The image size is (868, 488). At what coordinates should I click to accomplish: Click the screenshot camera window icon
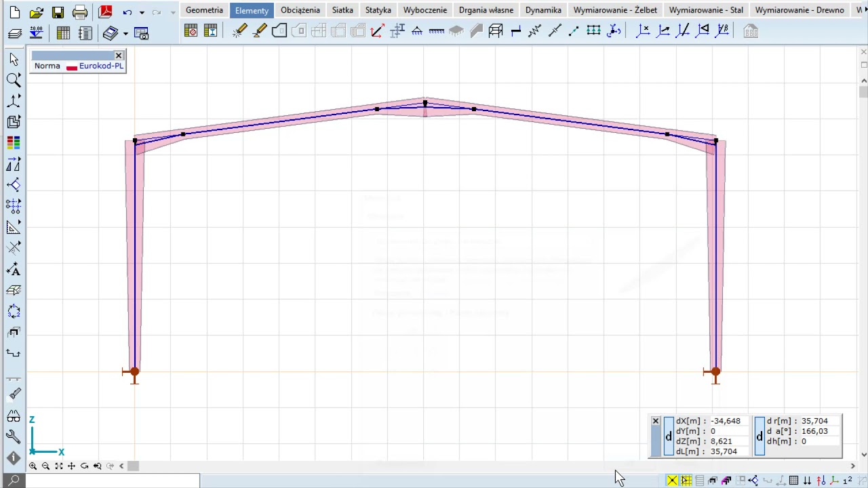pos(141,33)
